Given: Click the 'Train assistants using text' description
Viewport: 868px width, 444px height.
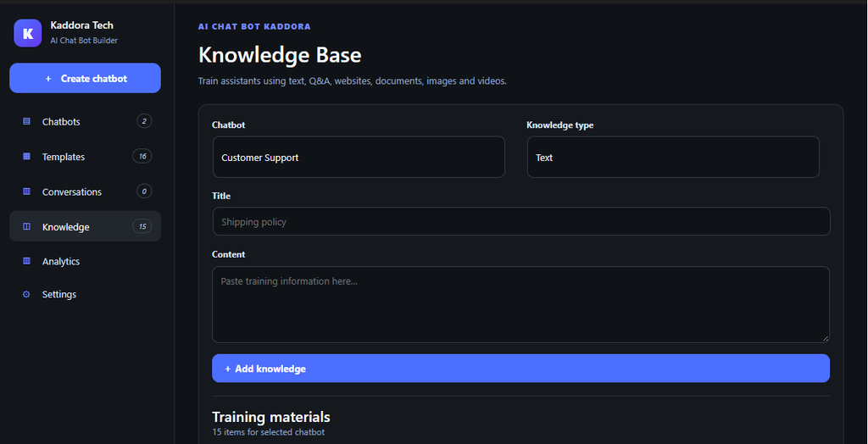Looking at the screenshot, I should pyautogui.click(x=352, y=80).
